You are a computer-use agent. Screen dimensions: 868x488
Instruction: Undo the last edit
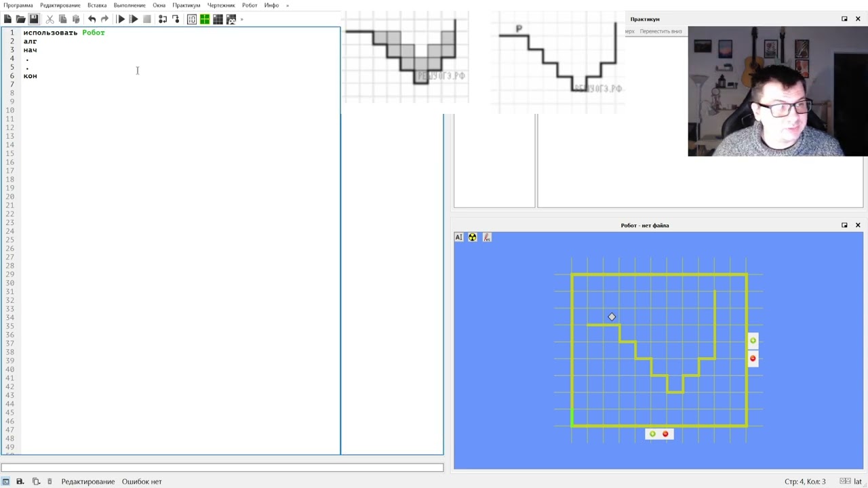(92, 19)
